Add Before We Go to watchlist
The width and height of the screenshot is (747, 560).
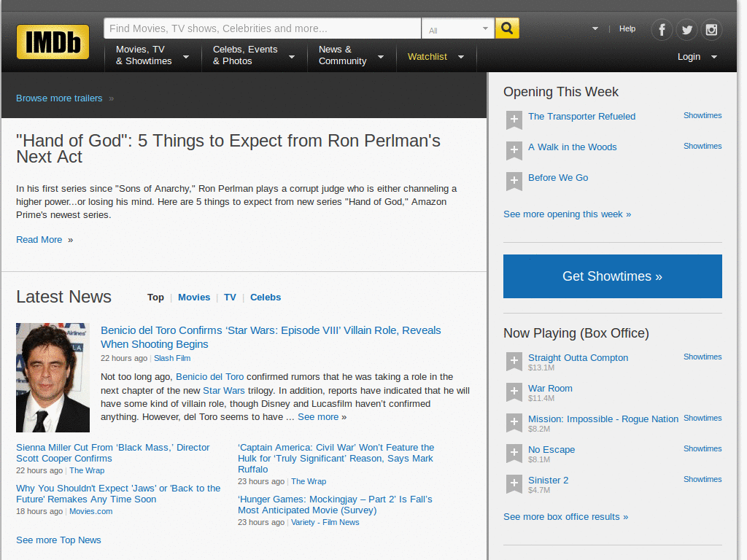(514, 181)
